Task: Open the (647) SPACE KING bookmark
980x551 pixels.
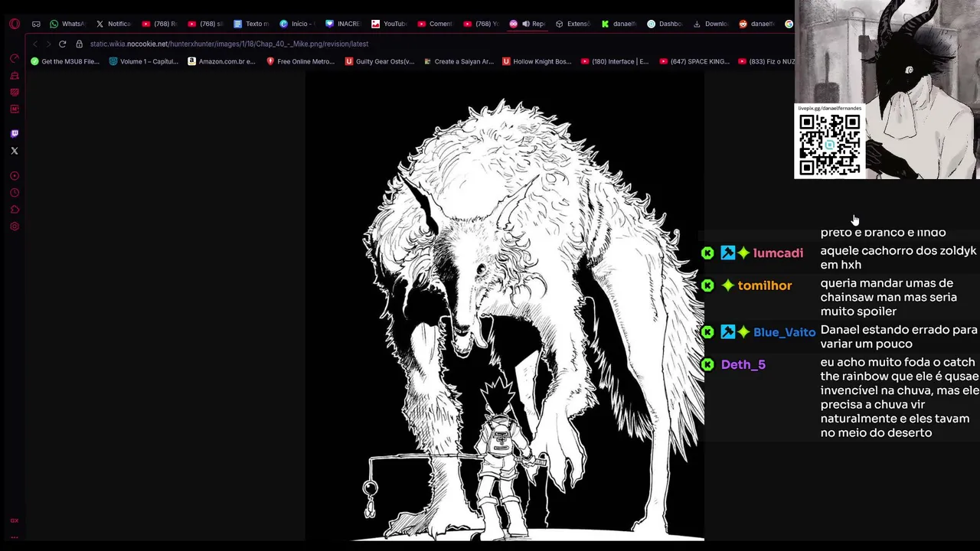Action: [694, 61]
